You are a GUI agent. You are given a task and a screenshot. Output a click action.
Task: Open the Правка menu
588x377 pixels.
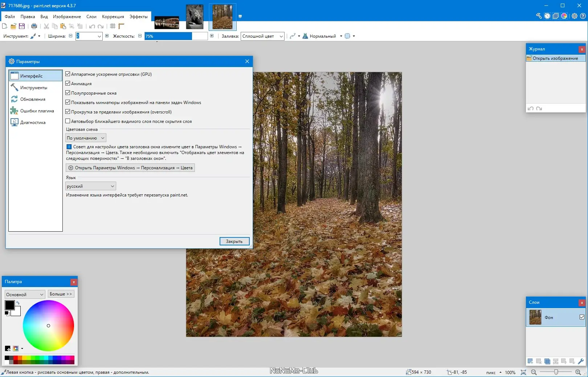tap(28, 17)
